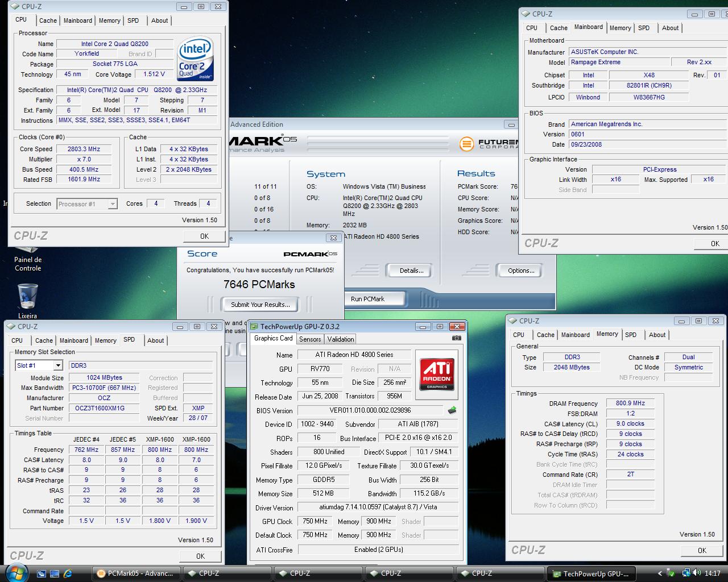Click the ATI Radeon Graphics logo
Image resolution: width=728 pixels, height=582 pixels.
437,375
